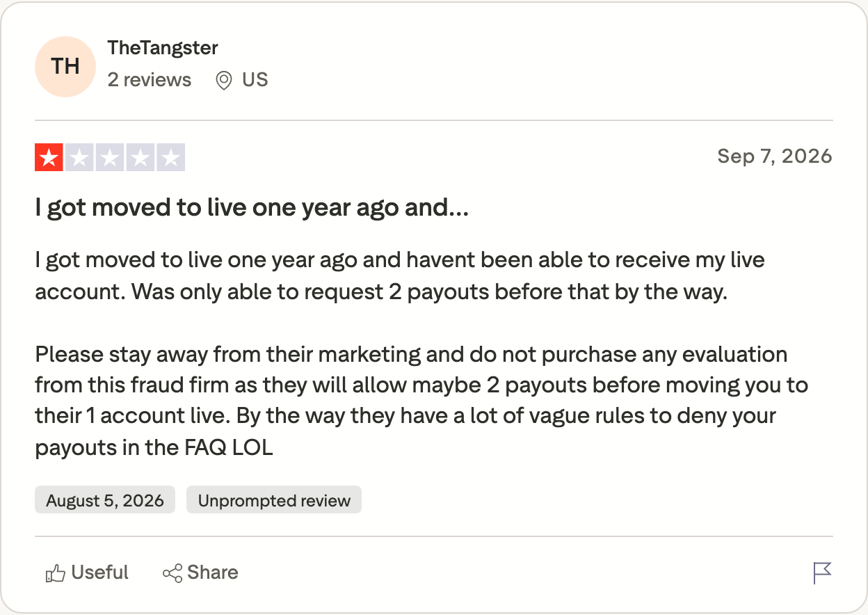Open review title 'I got moved to live'
868x615 pixels.
pyautogui.click(x=252, y=207)
